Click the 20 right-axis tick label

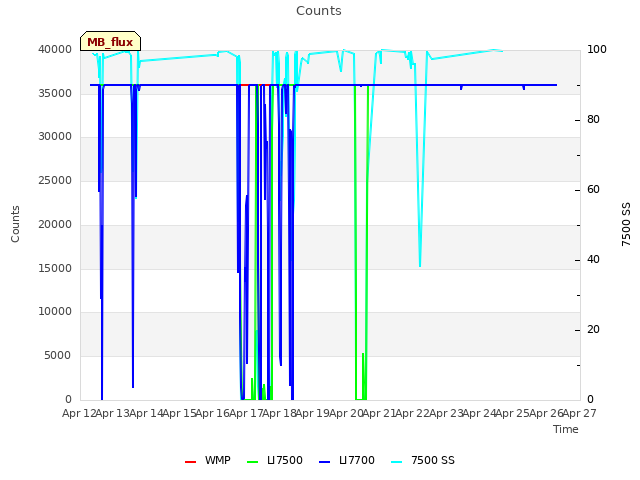[593, 330]
